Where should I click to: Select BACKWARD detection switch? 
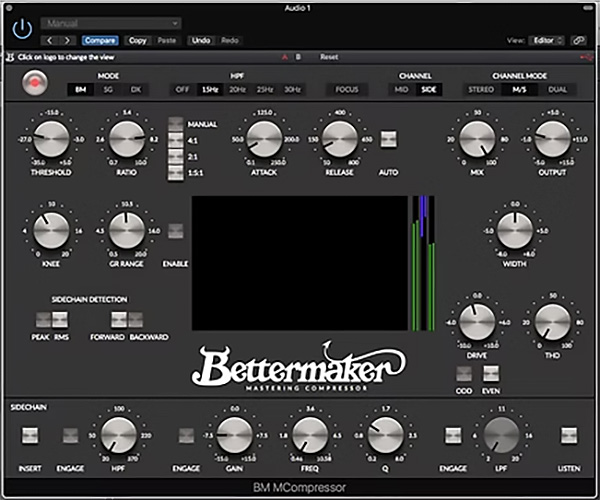click(x=135, y=320)
